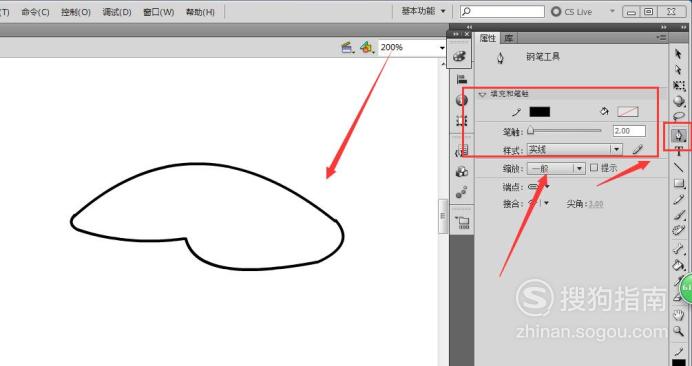Image resolution: width=692 pixels, height=366 pixels.
Task: Pick the Paint Bucket tool
Action: point(677,265)
